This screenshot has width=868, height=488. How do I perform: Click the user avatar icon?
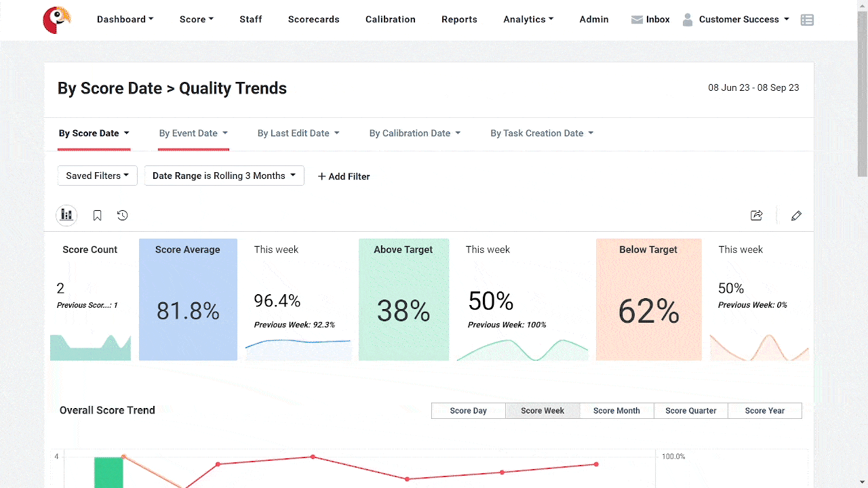coord(688,20)
